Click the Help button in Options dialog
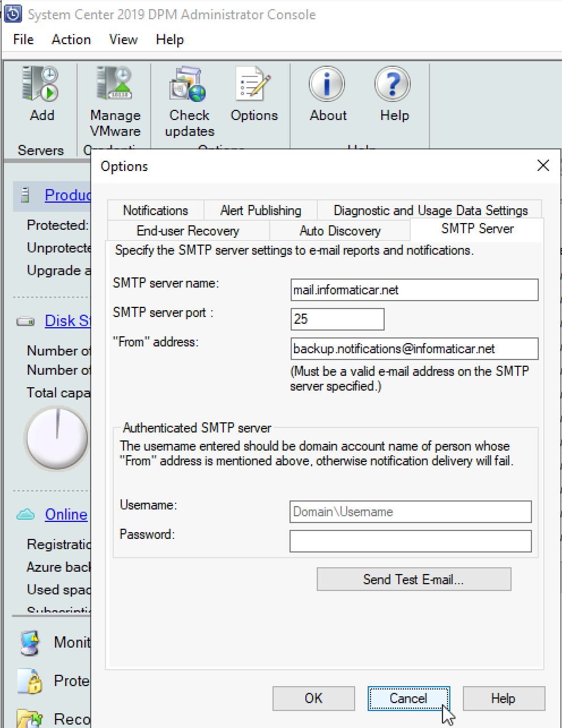The width and height of the screenshot is (562, 728). [x=504, y=699]
